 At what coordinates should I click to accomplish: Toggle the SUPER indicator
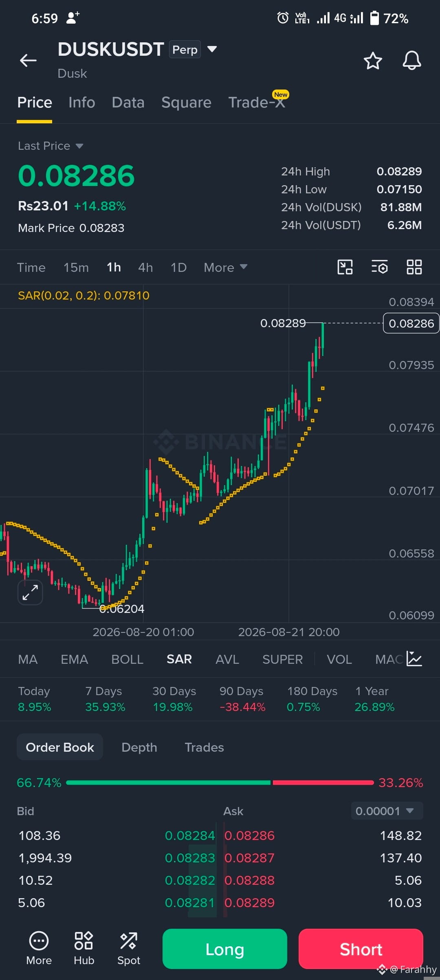tap(283, 659)
